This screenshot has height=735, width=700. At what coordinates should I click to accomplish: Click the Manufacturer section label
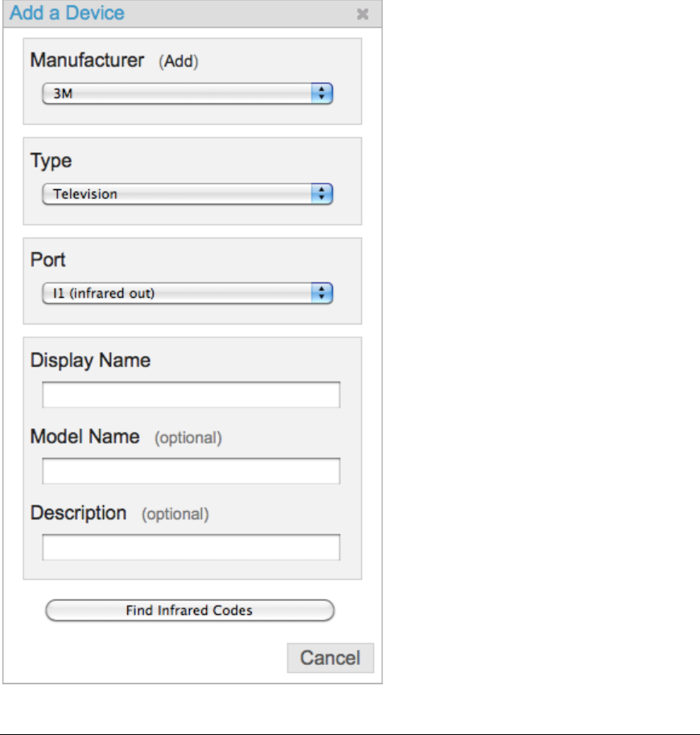pyautogui.click(x=87, y=60)
